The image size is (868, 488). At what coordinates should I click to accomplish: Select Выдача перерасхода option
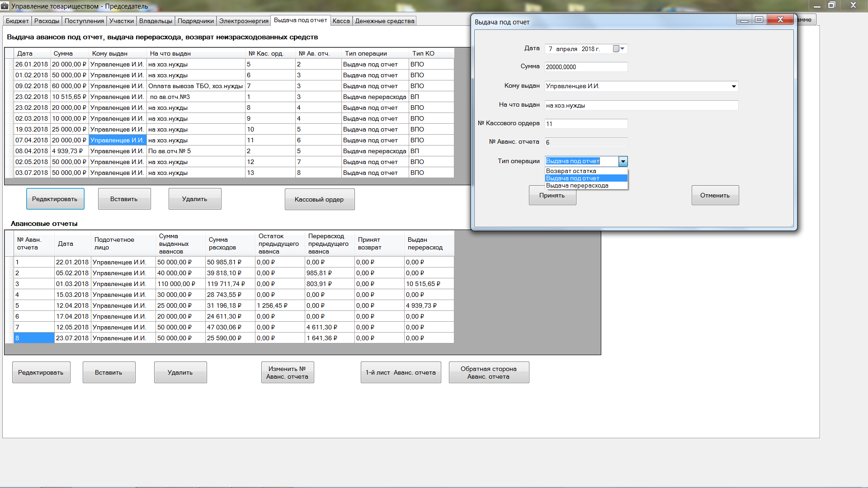(577, 186)
